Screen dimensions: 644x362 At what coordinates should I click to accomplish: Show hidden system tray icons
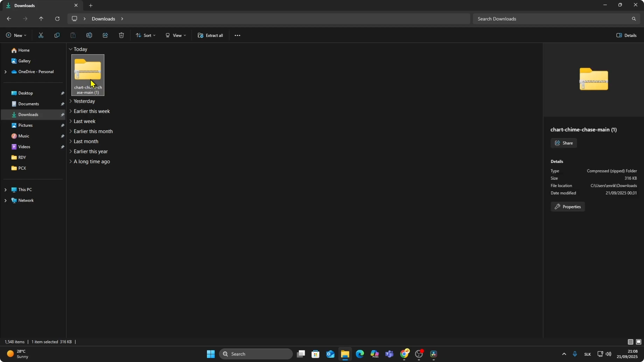click(564, 354)
